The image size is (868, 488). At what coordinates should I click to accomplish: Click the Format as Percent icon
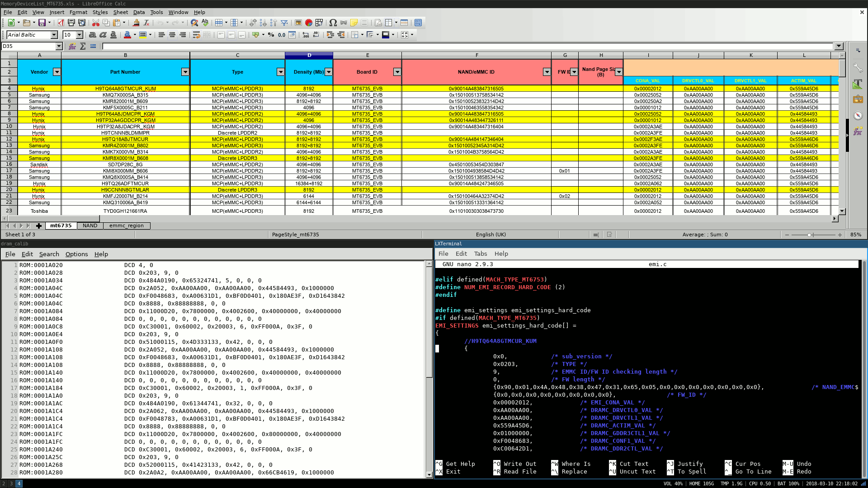[x=271, y=35]
